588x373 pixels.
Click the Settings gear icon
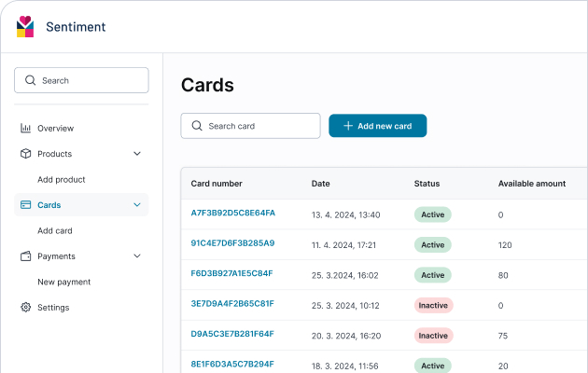pyautogui.click(x=25, y=307)
